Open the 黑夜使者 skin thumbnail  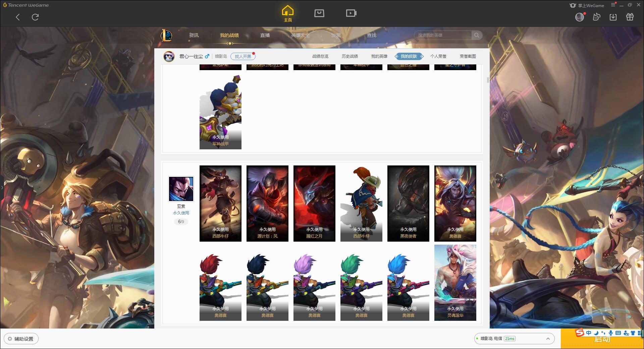408,203
